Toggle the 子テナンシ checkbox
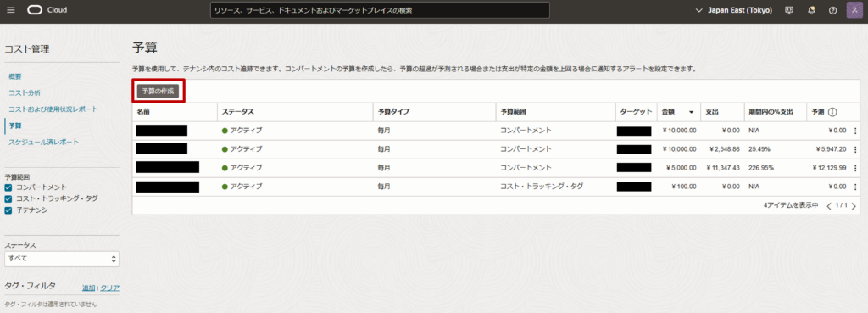The image size is (868, 313). pos(8,210)
